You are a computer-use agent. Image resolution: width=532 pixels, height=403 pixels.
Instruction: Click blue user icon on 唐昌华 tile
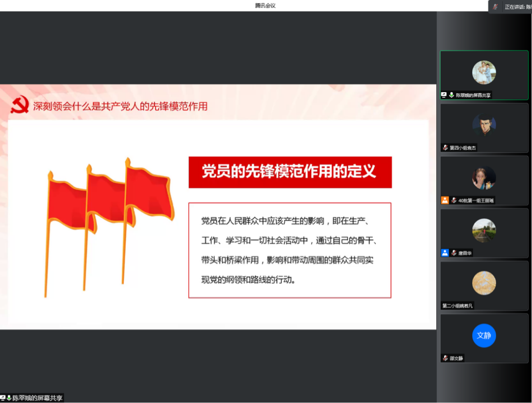[x=445, y=253]
